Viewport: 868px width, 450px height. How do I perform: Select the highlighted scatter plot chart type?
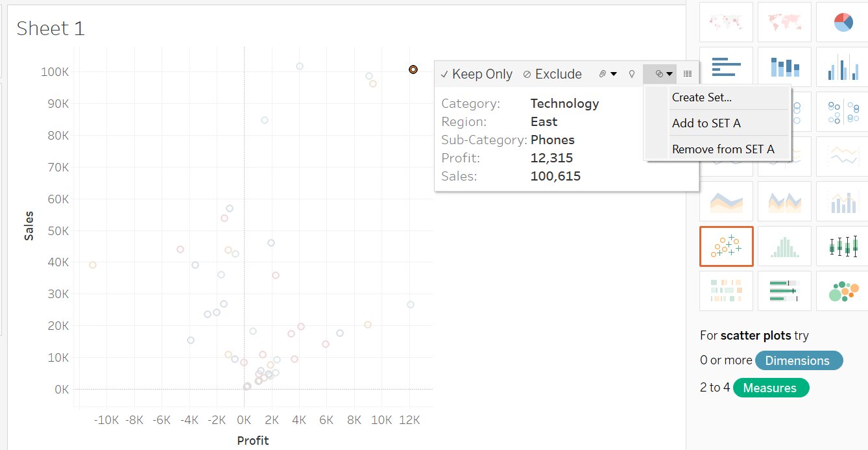[726, 246]
